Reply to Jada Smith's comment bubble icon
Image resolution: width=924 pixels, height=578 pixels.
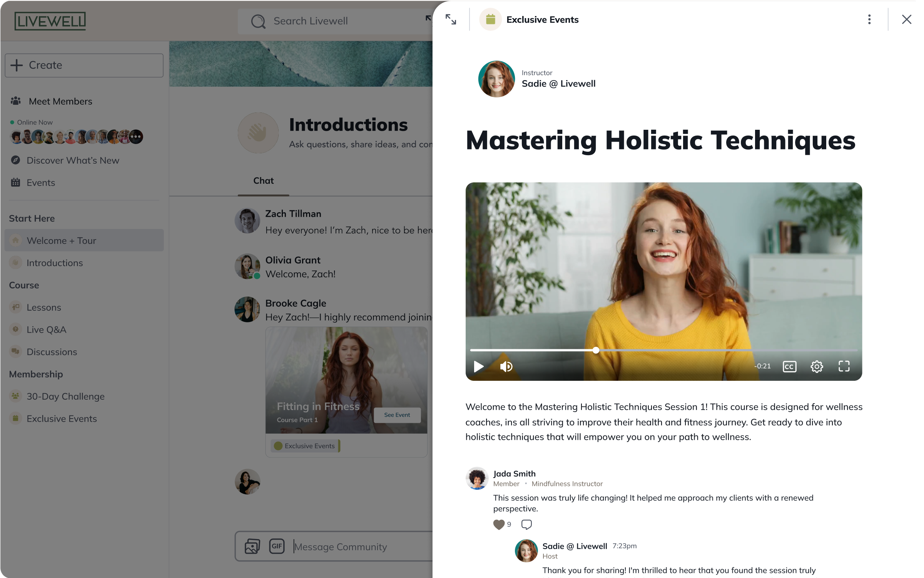tap(526, 524)
